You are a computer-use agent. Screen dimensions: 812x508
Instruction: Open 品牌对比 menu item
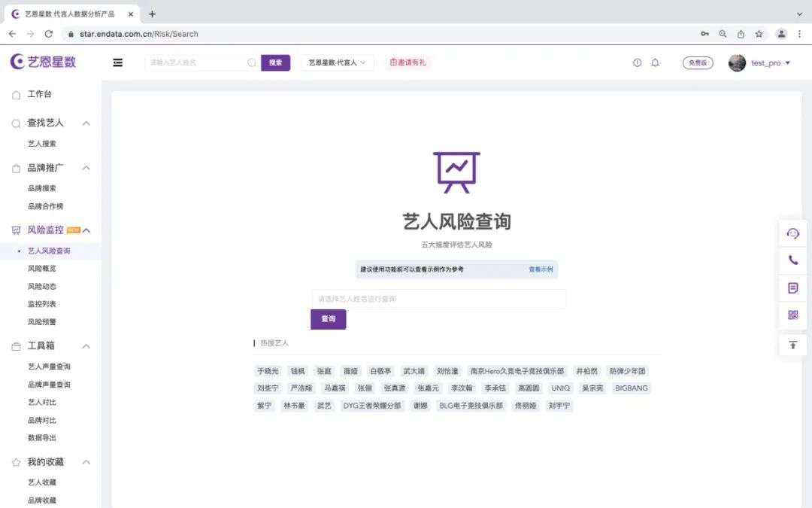(x=42, y=421)
